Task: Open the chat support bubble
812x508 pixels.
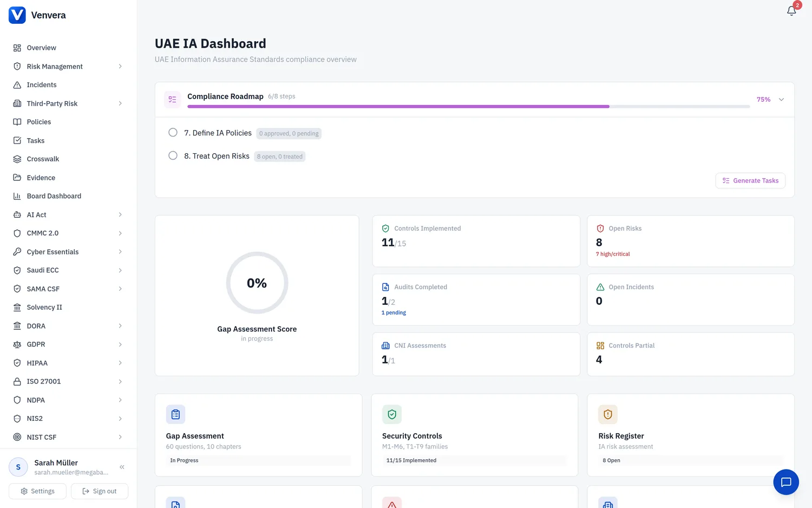Action: [x=786, y=482]
